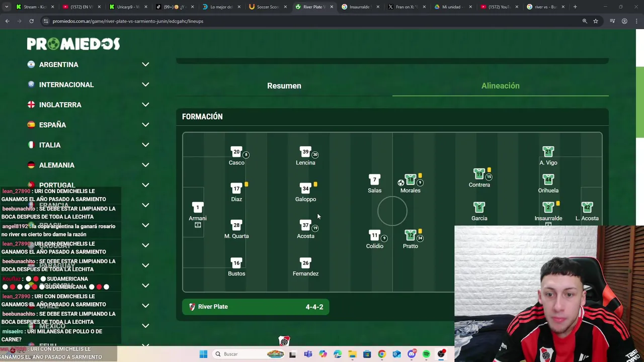Click A. Vigo's green number 21 jersey
The image size is (644, 362).
tap(548, 152)
